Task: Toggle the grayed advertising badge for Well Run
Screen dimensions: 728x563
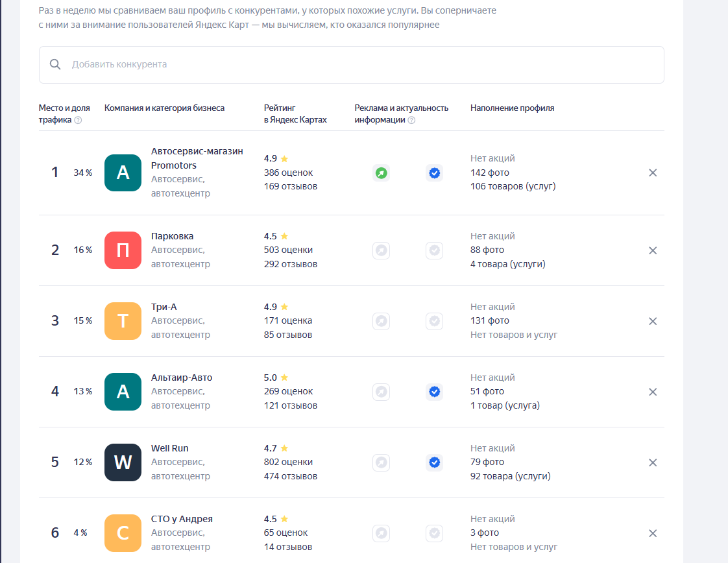Action: pyautogui.click(x=382, y=462)
